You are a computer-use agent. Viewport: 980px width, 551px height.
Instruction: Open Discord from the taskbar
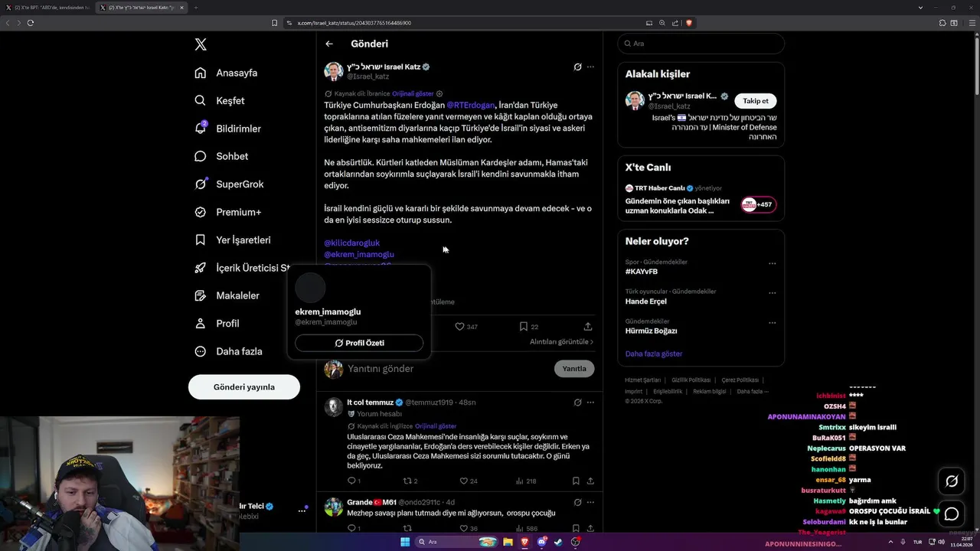pos(542,542)
